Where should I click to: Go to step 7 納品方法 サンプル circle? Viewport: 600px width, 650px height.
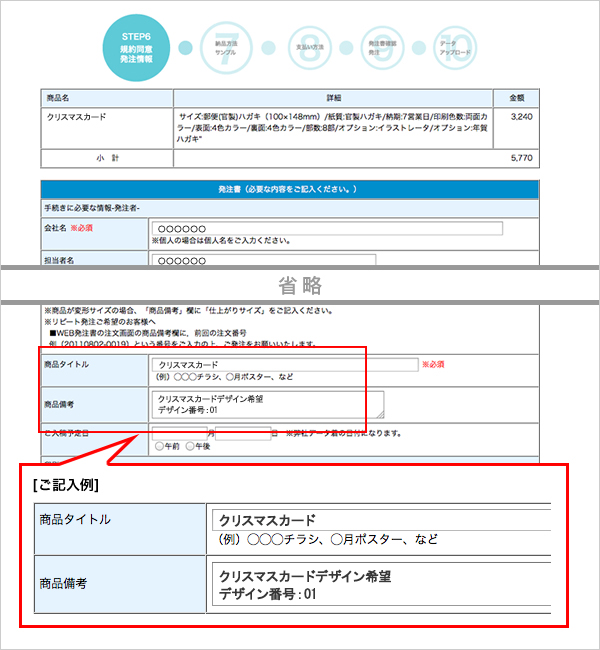(226, 48)
